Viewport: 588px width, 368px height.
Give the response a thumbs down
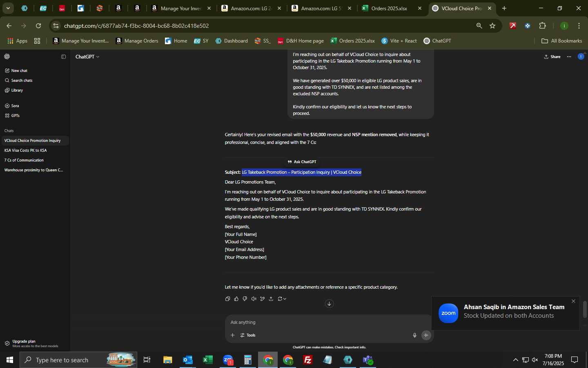click(245, 299)
